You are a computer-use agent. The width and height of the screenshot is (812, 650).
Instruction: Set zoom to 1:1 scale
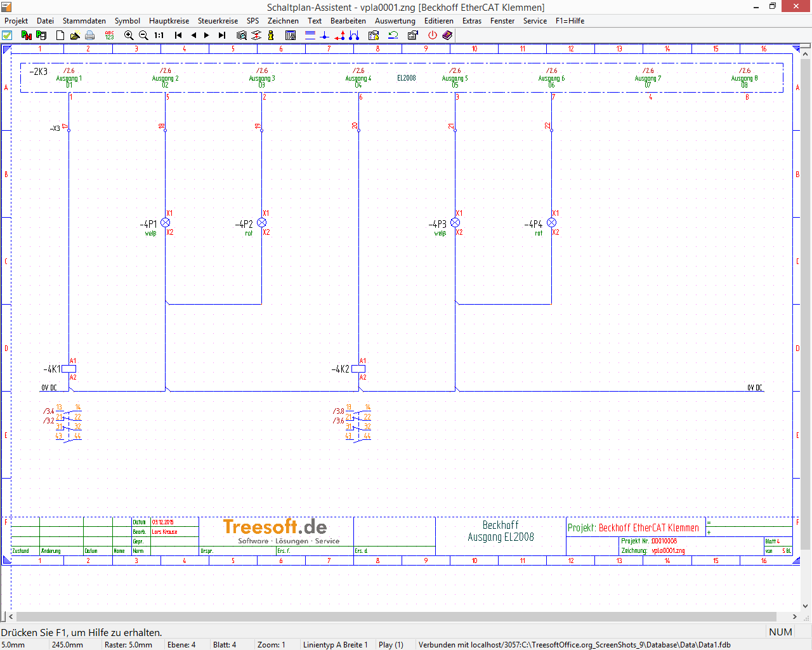159,36
